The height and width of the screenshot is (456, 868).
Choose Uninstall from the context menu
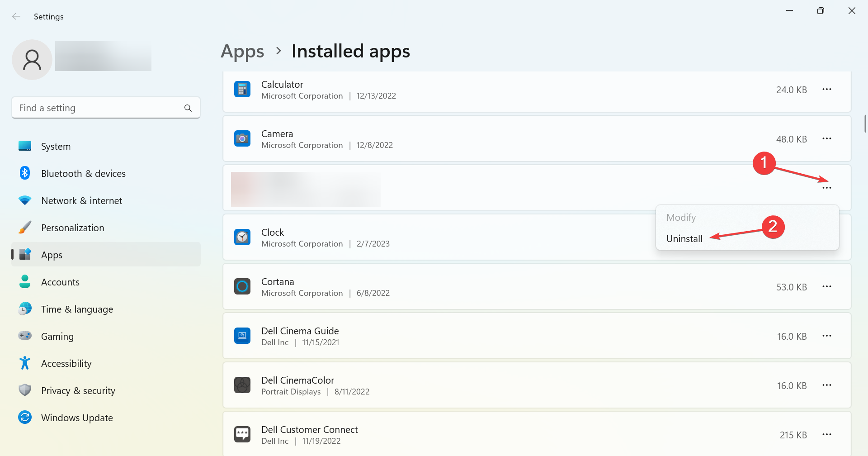click(684, 239)
